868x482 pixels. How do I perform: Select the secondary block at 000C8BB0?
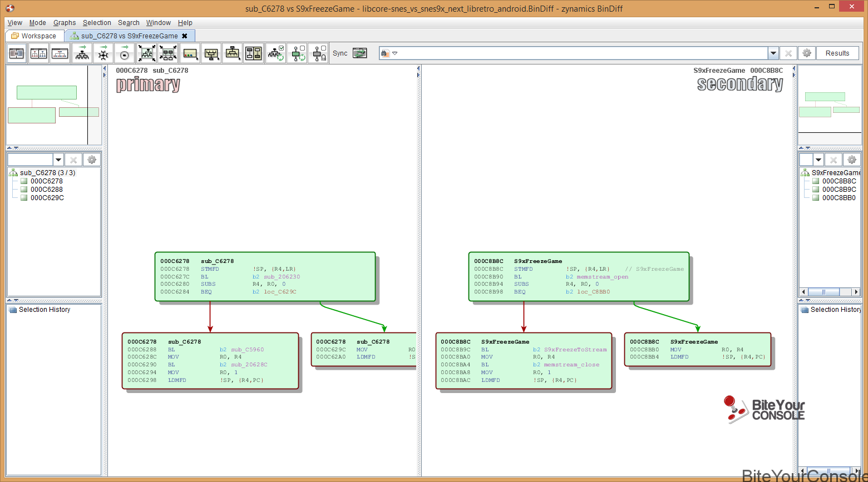click(x=698, y=350)
